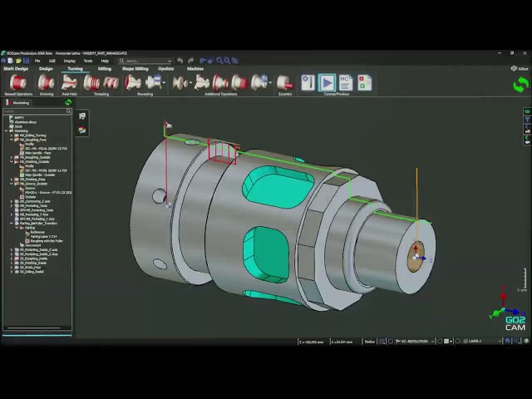Switch to the Shape Milling tab
This screenshot has height=399, width=532.
tap(135, 68)
